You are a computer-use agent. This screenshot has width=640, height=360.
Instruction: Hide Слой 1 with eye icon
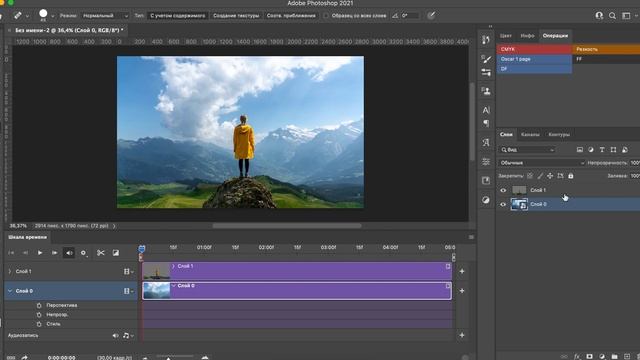click(x=503, y=190)
